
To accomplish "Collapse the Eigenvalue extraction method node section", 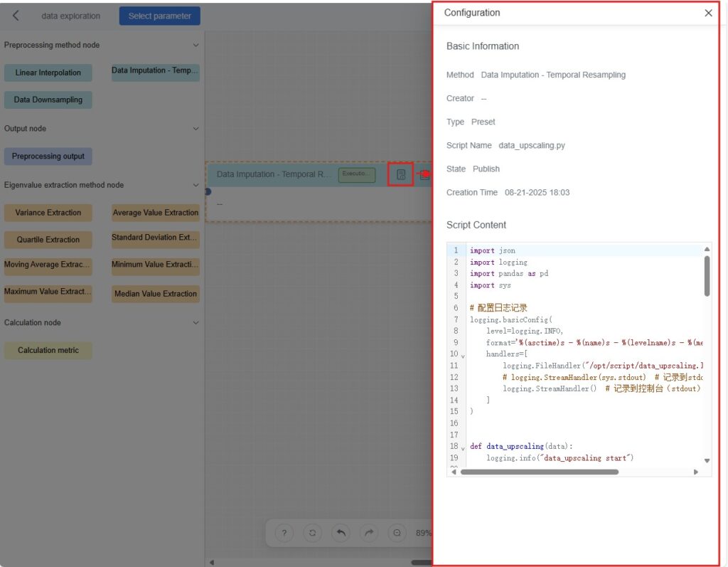I will (x=196, y=185).
